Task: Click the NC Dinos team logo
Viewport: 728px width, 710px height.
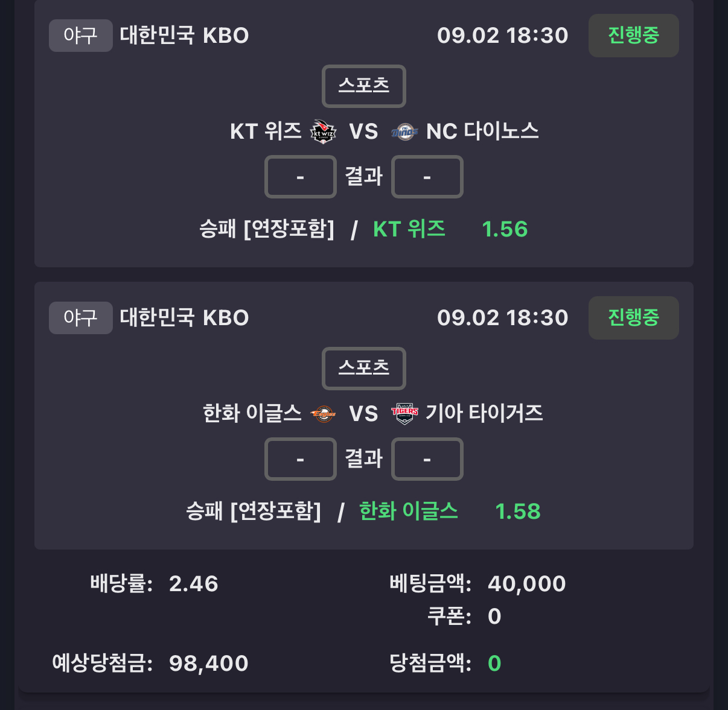Action: (x=404, y=132)
